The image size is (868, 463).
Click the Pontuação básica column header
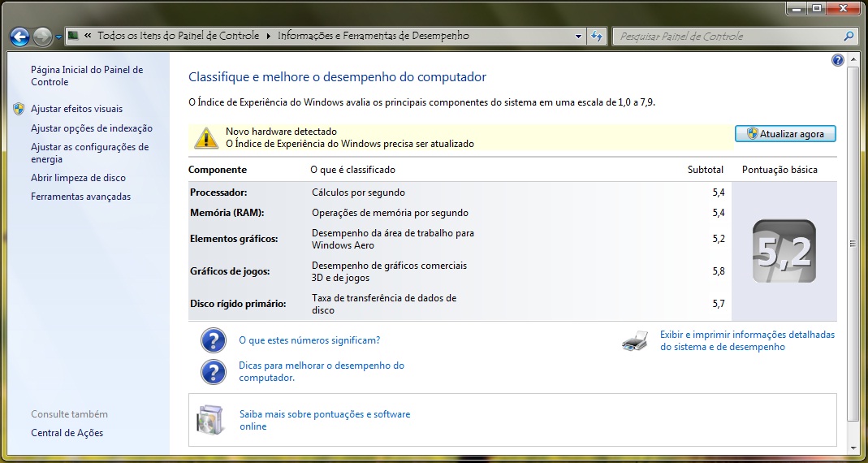click(779, 170)
